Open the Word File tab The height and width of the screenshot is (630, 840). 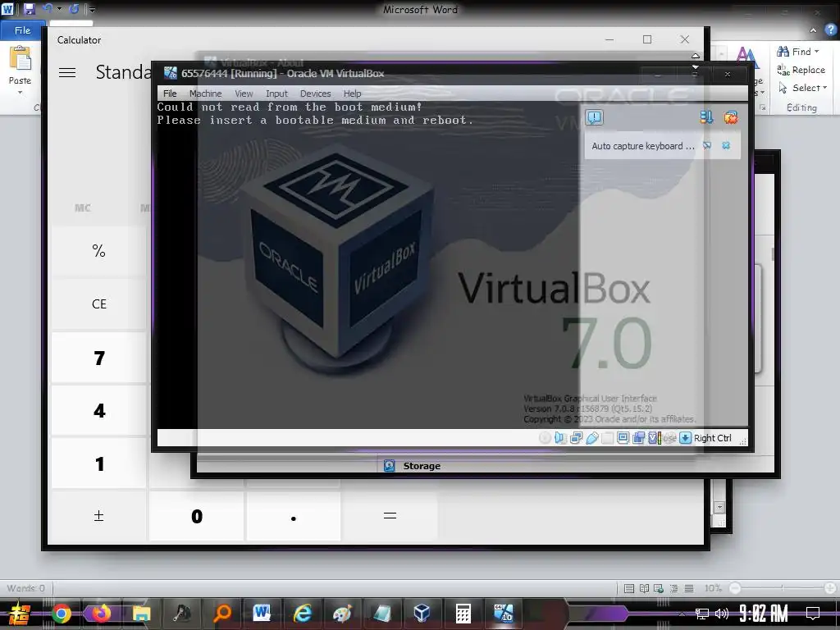pyautogui.click(x=22, y=30)
